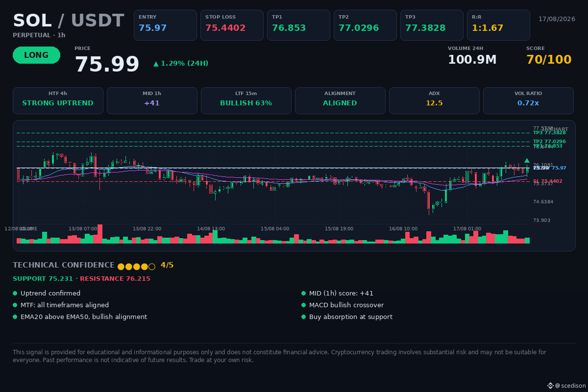
Task: Click the 15/08 04:00 time axis label
Action: [275, 229]
